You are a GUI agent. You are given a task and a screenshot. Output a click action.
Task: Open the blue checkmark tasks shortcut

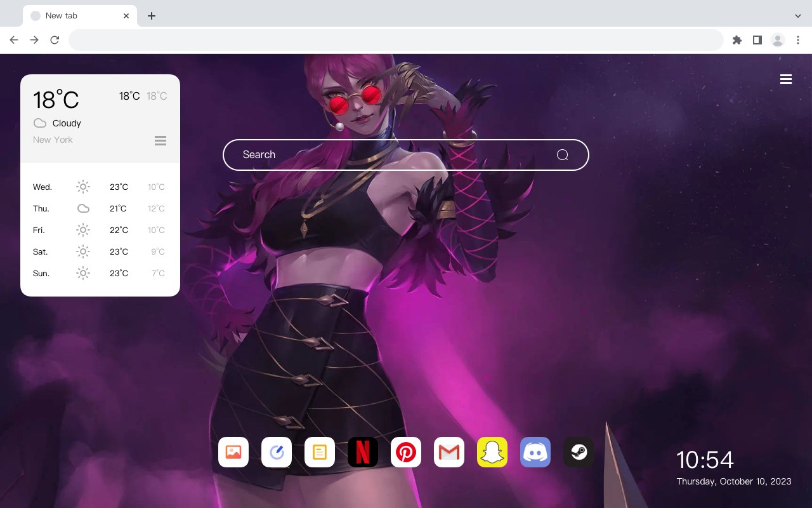click(x=277, y=452)
